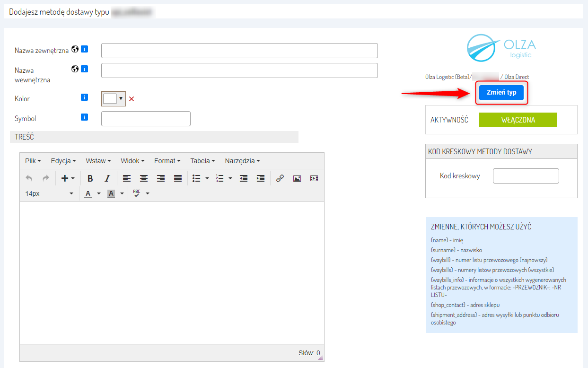Focus the Kod kreskowy input field

tap(526, 176)
